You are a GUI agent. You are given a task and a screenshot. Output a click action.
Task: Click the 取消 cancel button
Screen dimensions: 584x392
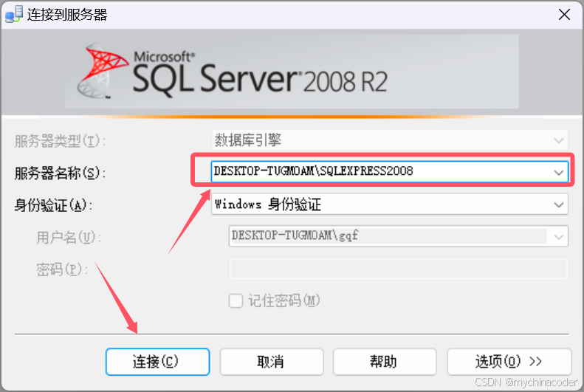click(x=272, y=362)
